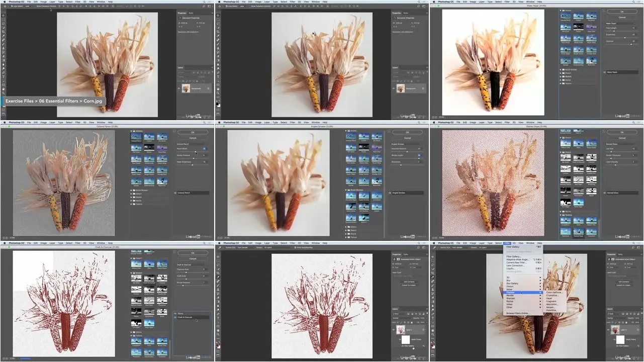Toggle Auto-Select checkbox in the Corn.jpg caption frame
Viewport: 644px width, 362px height.
click(x=12, y=6)
